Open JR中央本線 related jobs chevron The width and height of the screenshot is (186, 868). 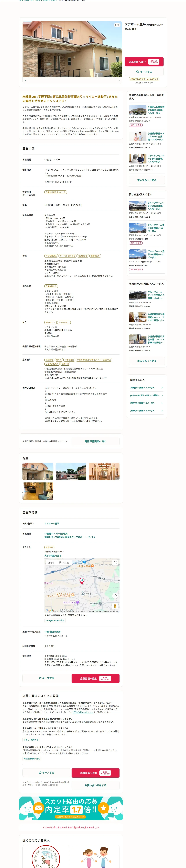[x=162, y=395]
